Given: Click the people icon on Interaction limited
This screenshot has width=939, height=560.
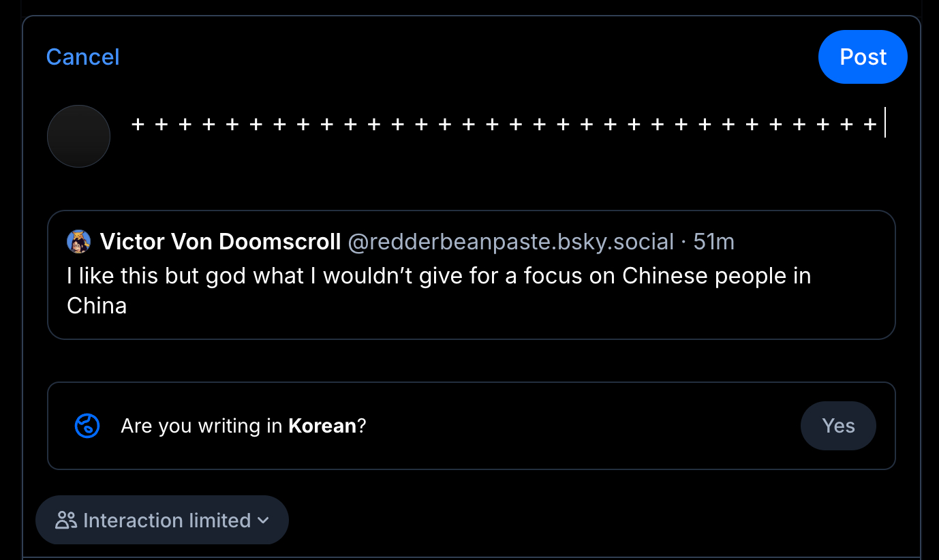Looking at the screenshot, I should (66, 520).
